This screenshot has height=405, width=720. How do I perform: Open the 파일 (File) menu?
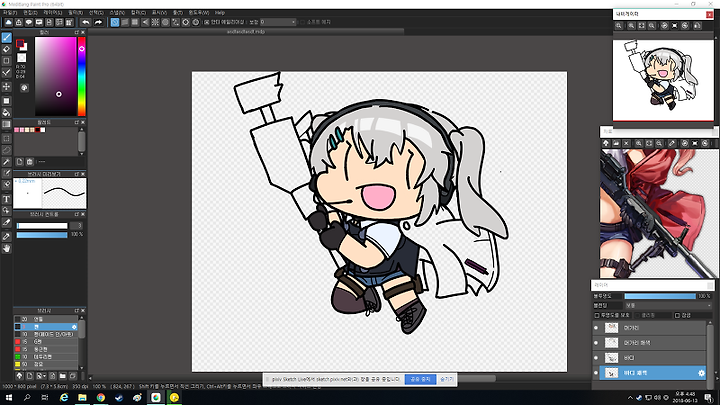pos(10,13)
